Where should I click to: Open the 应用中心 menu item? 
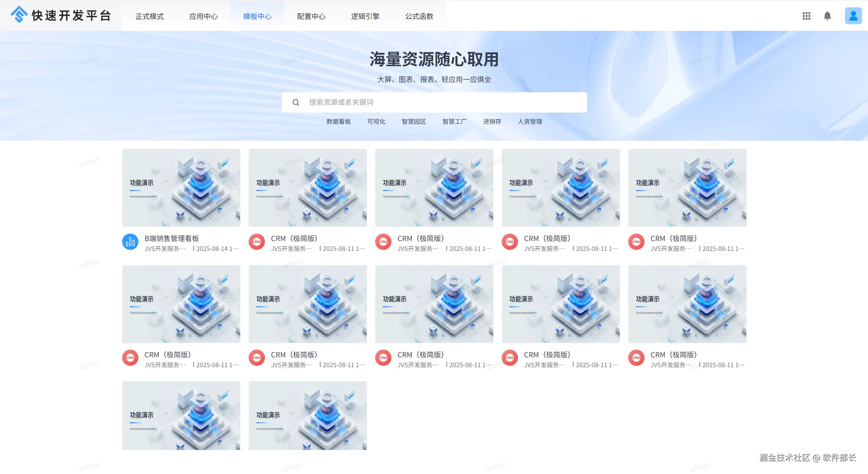[x=204, y=16]
